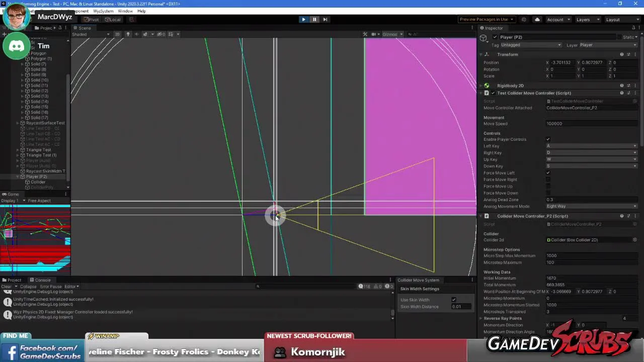This screenshot has height=362, width=644.
Task: Expand the Rigidbody 2D component
Action: [x=480, y=85]
